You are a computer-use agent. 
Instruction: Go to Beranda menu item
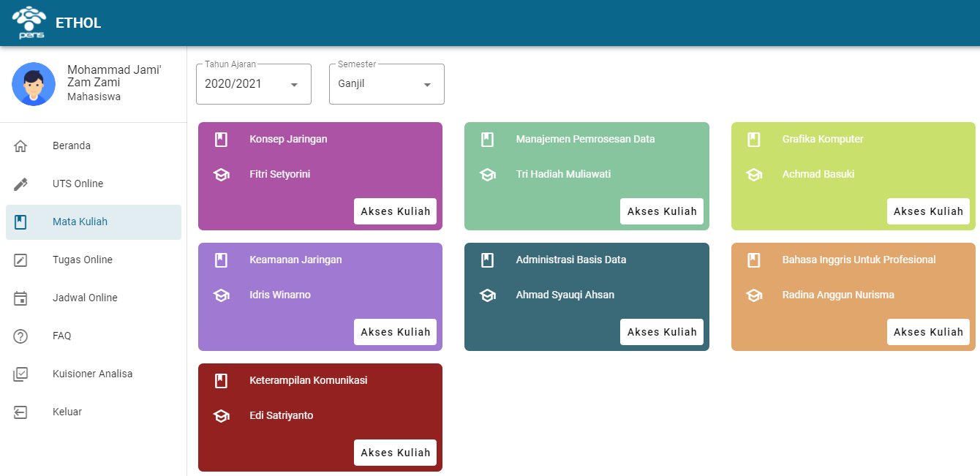[x=72, y=146]
